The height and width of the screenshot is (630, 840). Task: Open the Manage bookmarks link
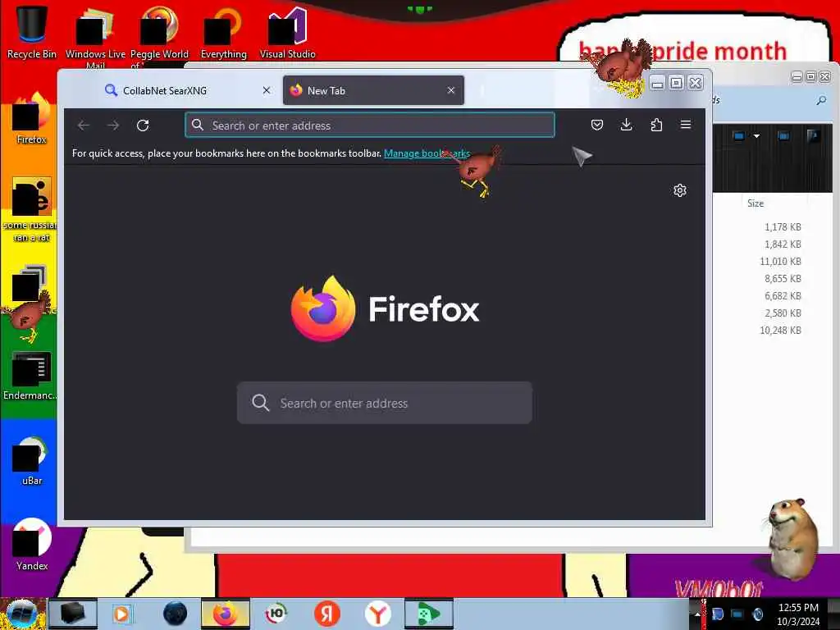(427, 153)
